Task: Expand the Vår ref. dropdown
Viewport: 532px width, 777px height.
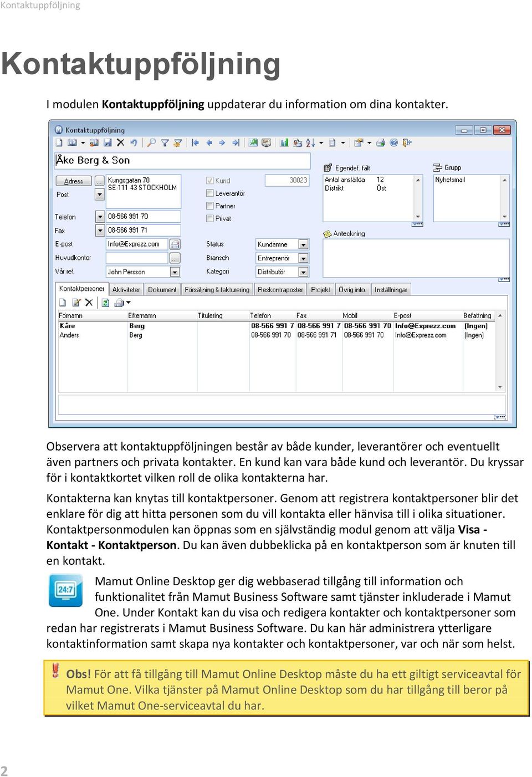Action: (175, 272)
